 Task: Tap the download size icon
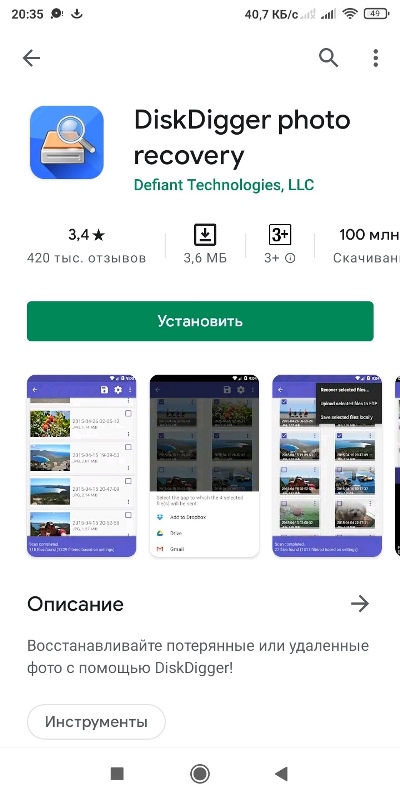coord(205,235)
